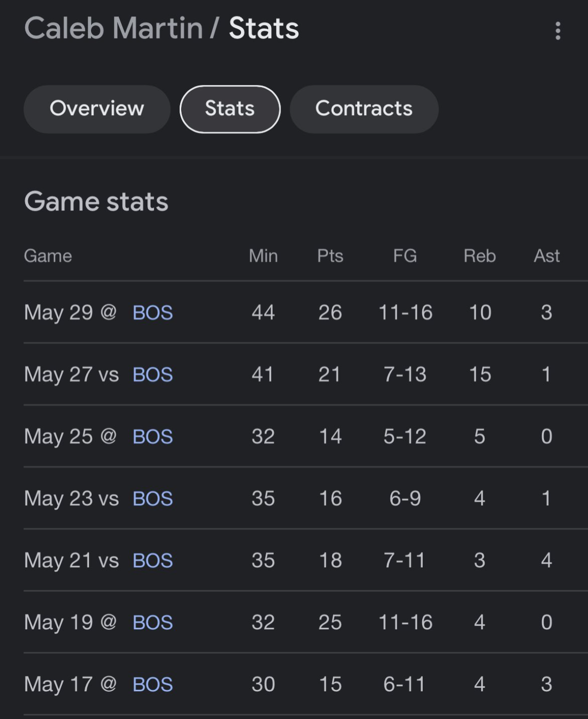
Task: Click the Game stats section heading
Action: (x=96, y=201)
